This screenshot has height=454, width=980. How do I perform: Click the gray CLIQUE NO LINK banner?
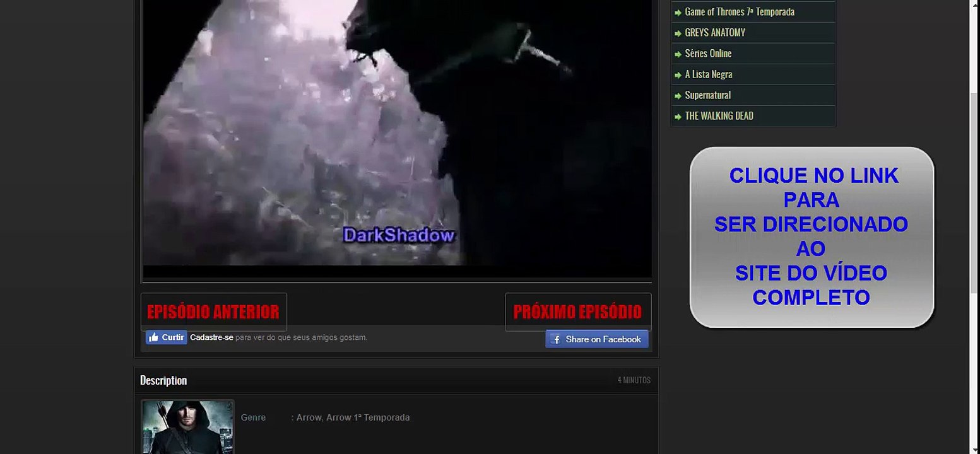pos(812,237)
